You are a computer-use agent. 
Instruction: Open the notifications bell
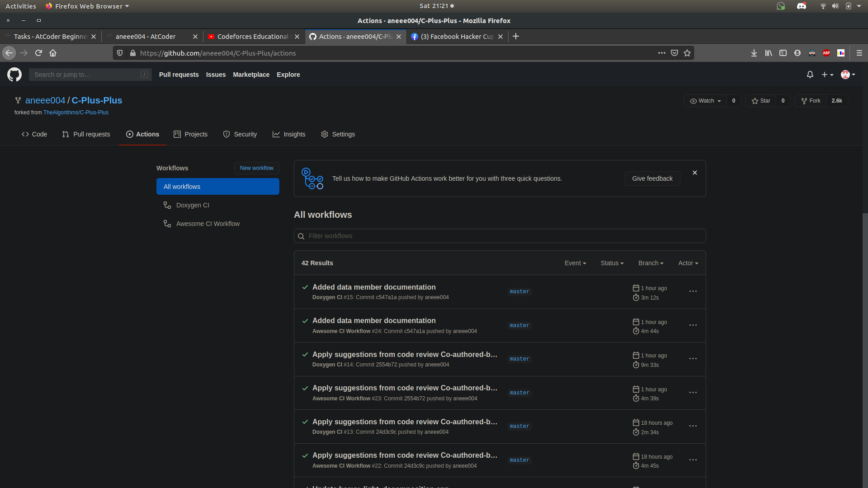810,75
